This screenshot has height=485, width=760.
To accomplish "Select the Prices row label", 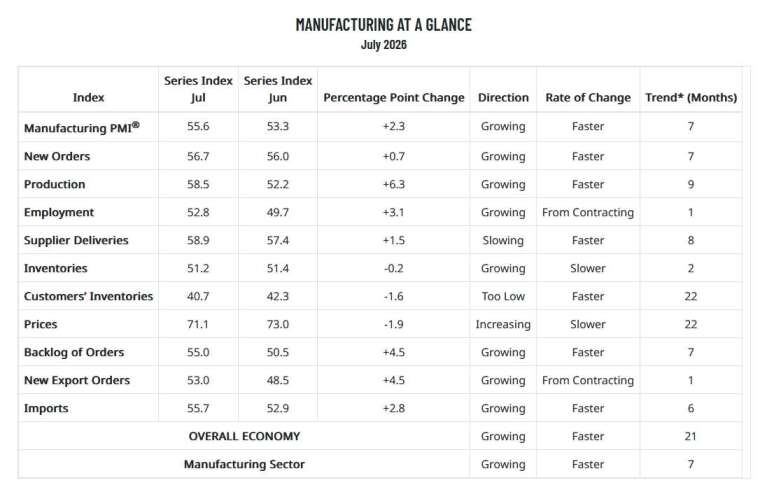I will (x=40, y=324).
